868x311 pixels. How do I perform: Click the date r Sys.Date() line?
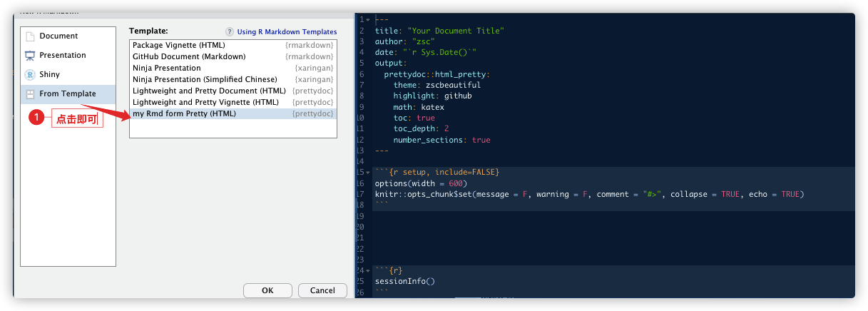click(x=425, y=52)
